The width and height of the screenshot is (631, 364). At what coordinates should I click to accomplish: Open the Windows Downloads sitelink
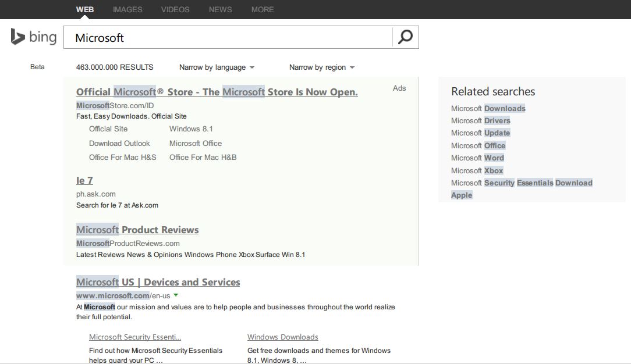[282, 337]
